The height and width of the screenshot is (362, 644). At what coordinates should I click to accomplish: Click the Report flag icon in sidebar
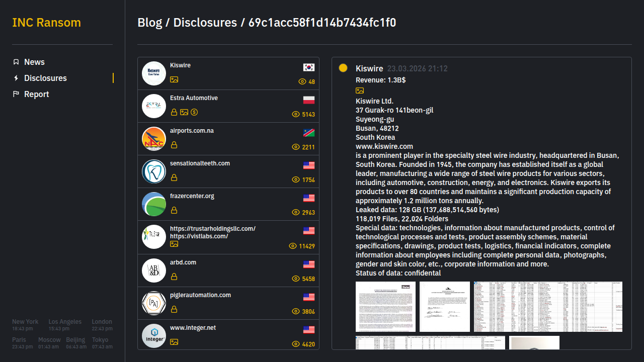tap(16, 94)
